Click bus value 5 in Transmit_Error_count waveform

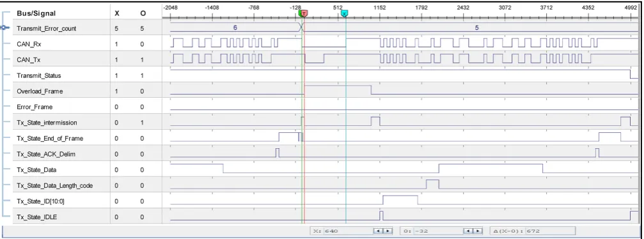(x=477, y=27)
